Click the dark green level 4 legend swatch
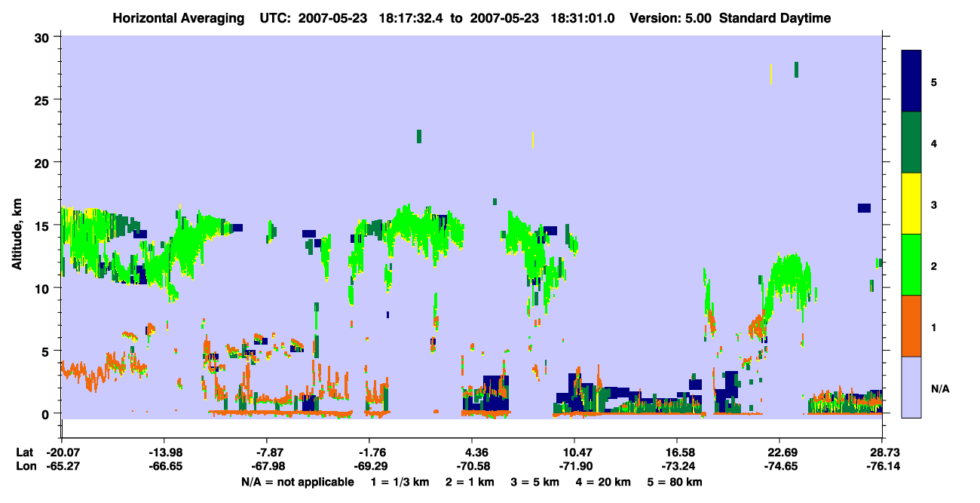 pyautogui.click(x=911, y=143)
